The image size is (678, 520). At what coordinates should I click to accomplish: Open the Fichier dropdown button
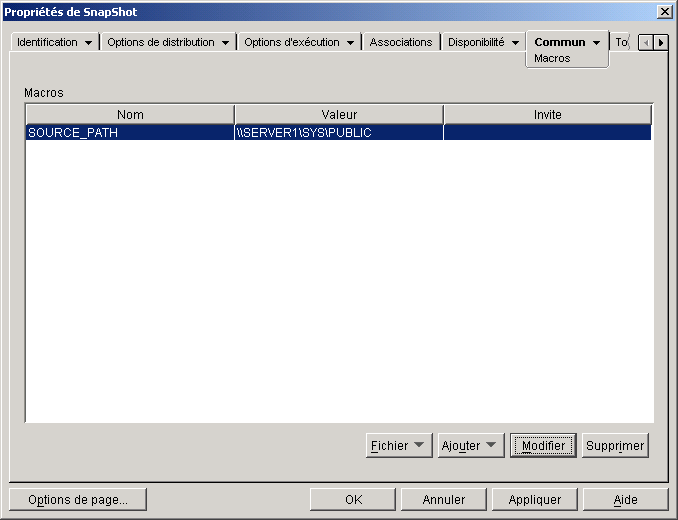click(399, 445)
